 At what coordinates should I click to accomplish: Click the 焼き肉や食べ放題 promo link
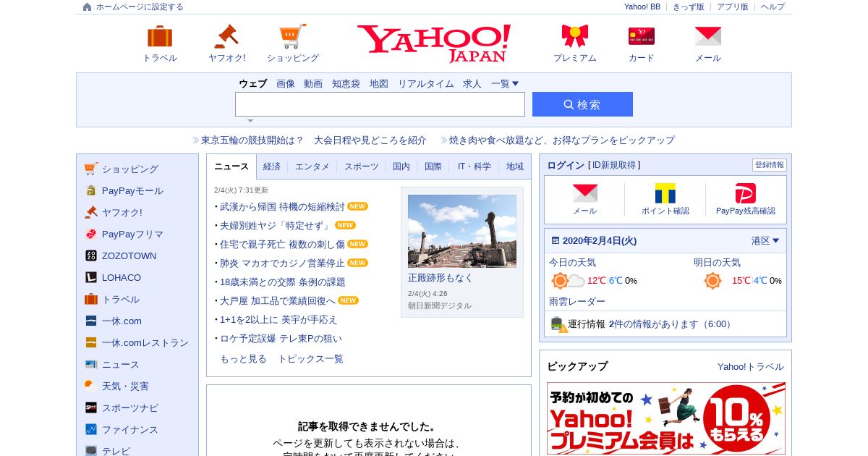pos(562,140)
